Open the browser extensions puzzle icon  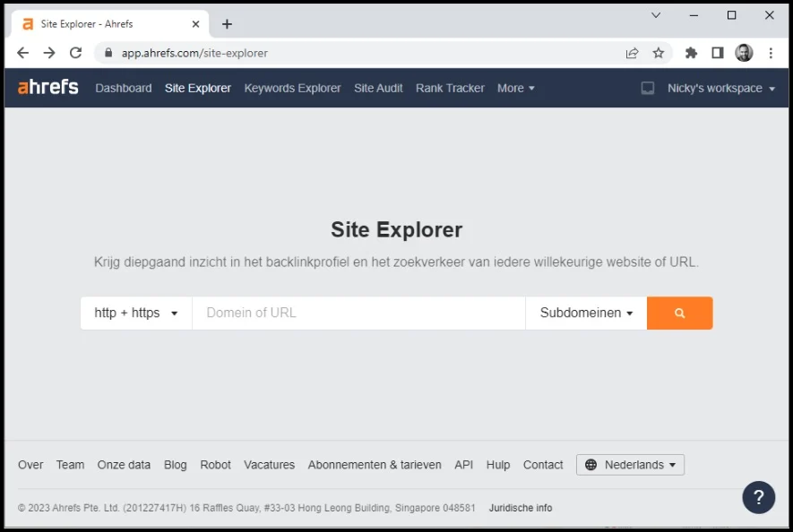point(691,53)
